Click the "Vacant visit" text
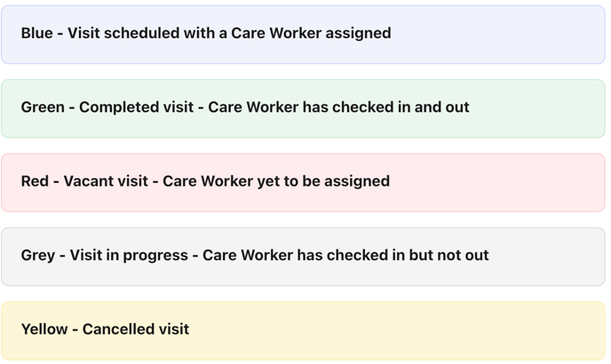 pyautogui.click(x=106, y=181)
